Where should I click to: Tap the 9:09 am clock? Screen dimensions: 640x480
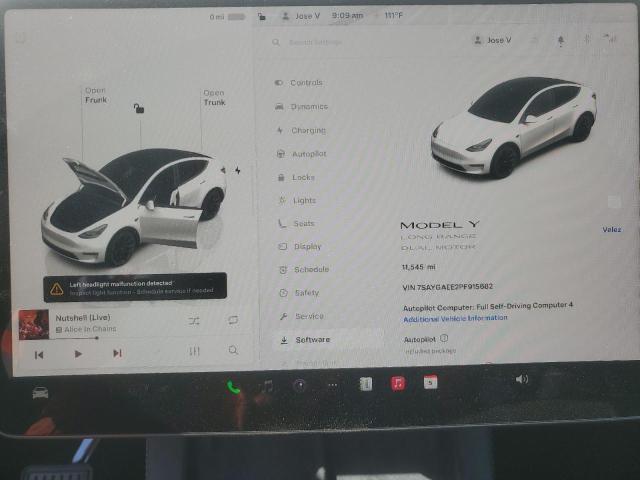[x=347, y=16]
